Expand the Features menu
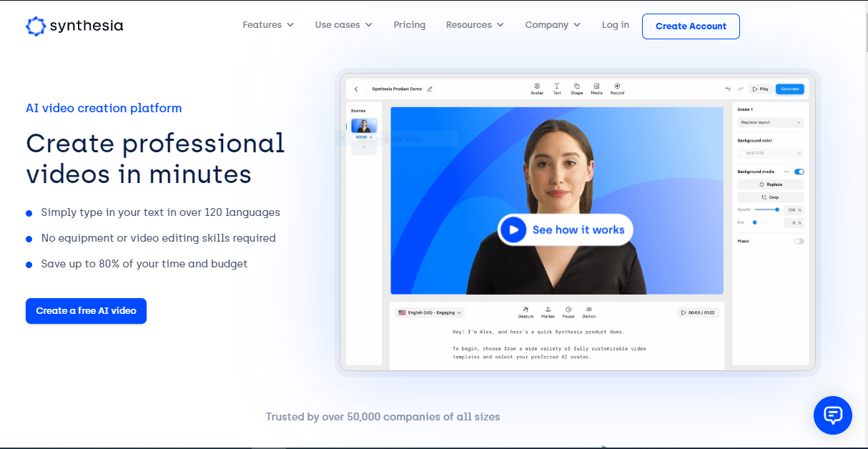This screenshot has width=868, height=449. tap(268, 25)
